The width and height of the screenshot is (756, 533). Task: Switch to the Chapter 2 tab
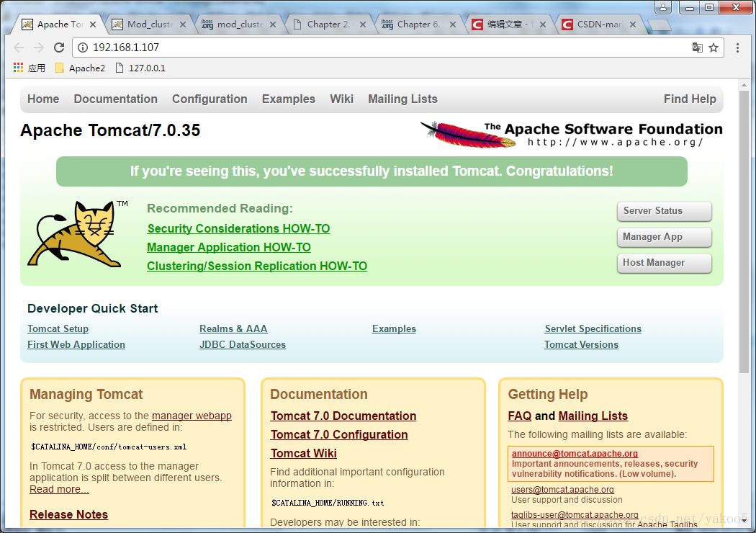pos(328,24)
